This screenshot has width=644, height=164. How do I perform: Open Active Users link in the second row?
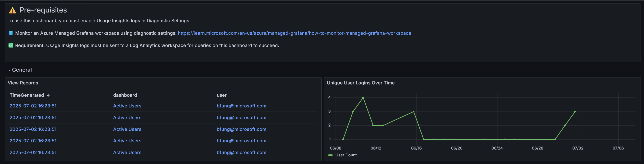[127, 118]
